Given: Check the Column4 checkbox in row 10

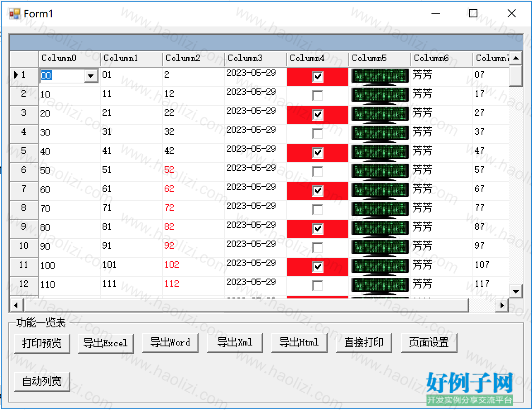Looking at the screenshot, I should coord(317,248).
